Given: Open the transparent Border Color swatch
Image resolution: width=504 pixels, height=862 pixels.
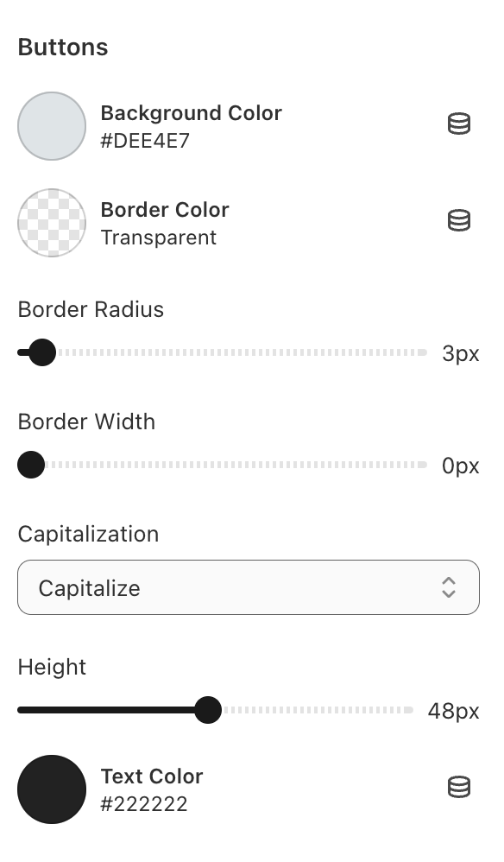Looking at the screenshot, I should click(x=52, y=223).
